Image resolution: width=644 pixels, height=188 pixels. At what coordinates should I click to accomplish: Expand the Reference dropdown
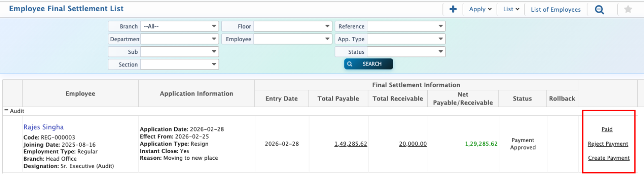(x=406, y=26)
